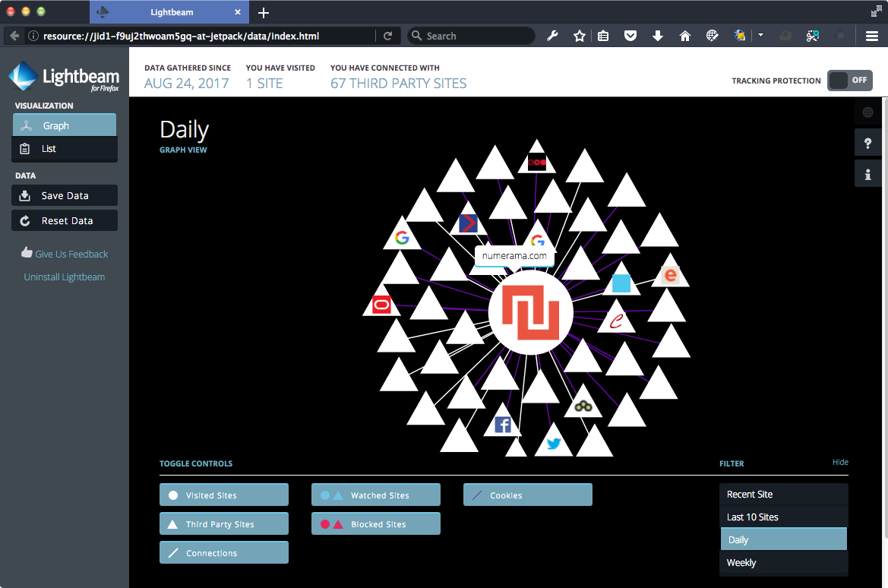Viewport: 888px width, 588px height.
Task: Open the help question mark panel
Action: tap(867, 144)
